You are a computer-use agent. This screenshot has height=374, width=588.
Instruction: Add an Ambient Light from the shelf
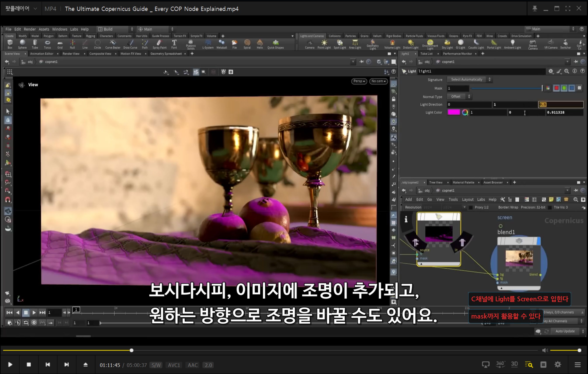point(513,44)
